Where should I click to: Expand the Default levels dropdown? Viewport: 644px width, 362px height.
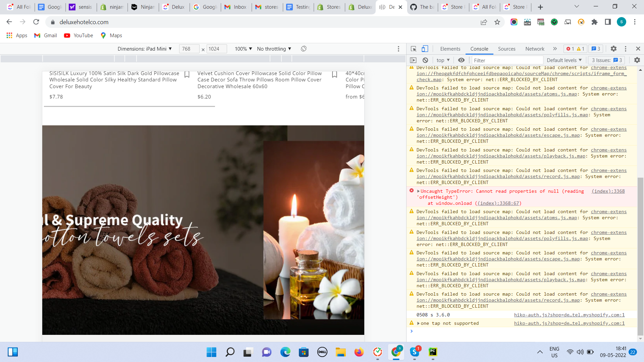coord(564,60)
